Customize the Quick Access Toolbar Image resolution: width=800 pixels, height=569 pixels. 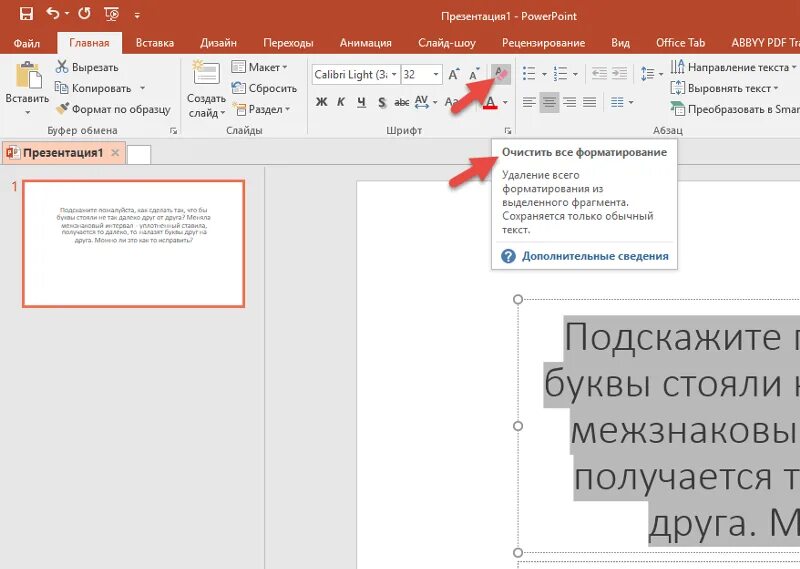pyautogui.click(x=137, y=16)
